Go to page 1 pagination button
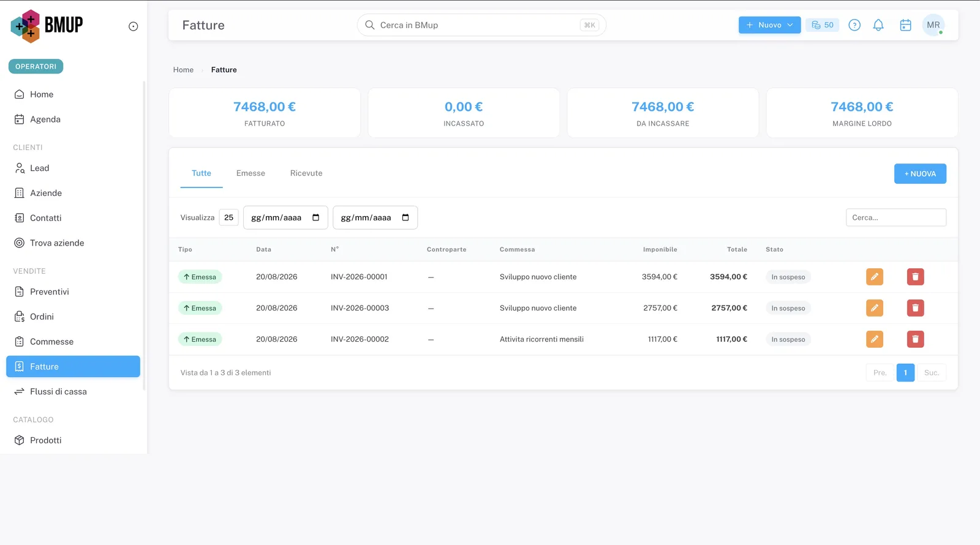 (905, 372)
